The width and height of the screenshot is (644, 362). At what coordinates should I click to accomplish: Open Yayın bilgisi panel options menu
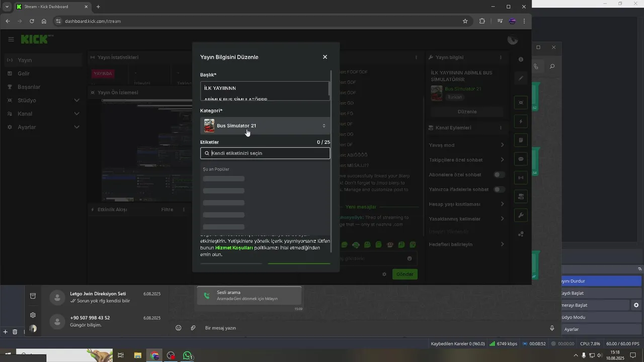tap(501, 57)
